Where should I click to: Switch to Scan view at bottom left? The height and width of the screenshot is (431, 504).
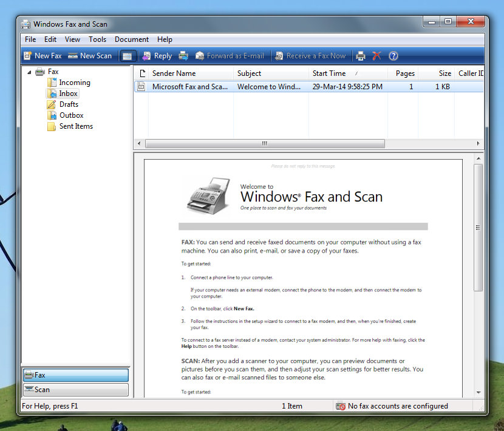click(76, 390)
